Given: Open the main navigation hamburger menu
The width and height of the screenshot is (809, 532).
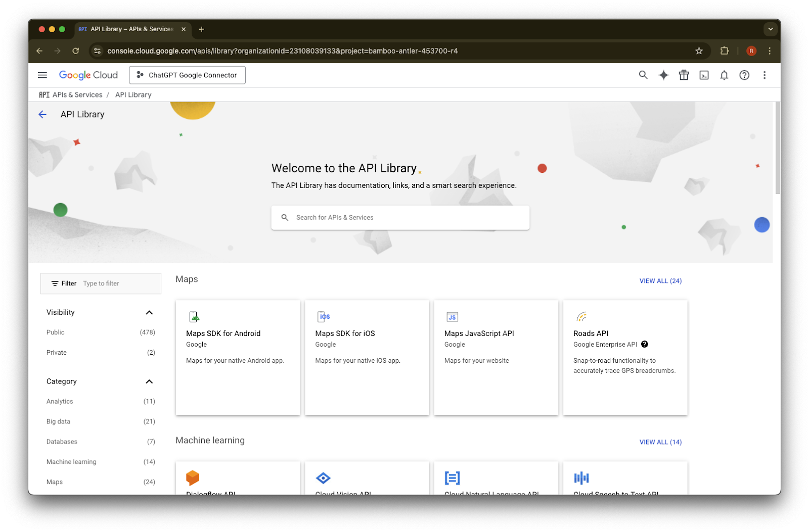Looking at the screenshot, I should tap(42, 75).
